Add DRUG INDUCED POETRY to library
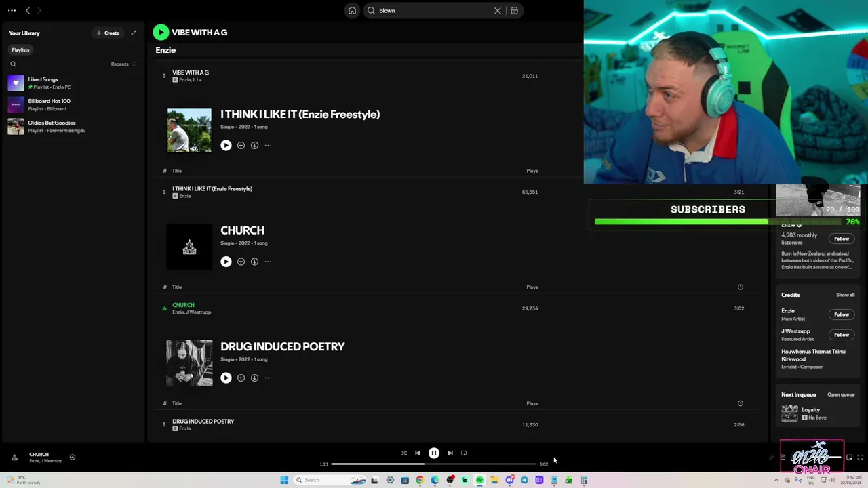 [x=241, y=378]
